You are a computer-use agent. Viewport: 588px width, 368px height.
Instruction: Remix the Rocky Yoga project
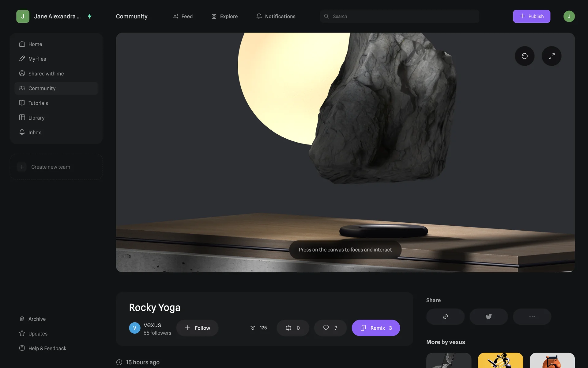click(x=376, y=328)
